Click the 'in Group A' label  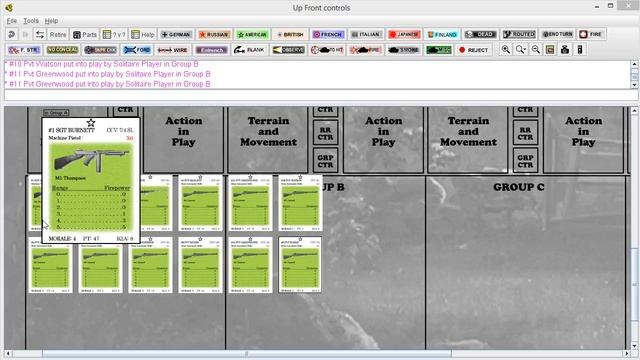coord(56,112)
